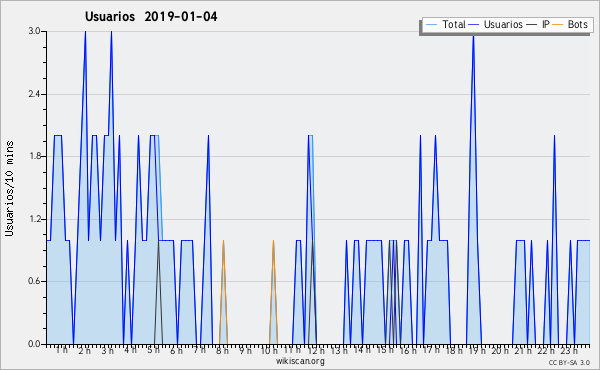The image size is (600, 370).
Task: Click the '1 h' x-axis label
Action: point(62,350)
